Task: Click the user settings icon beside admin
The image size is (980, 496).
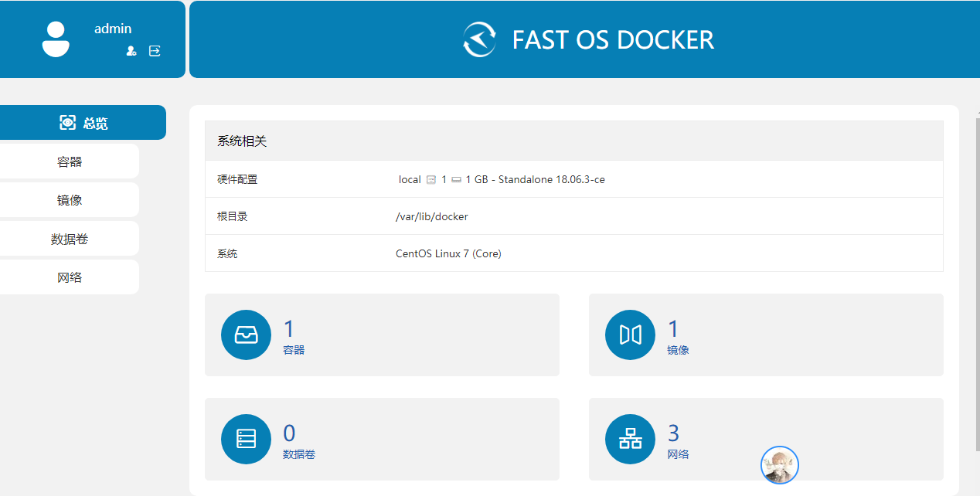Action: 131,51
